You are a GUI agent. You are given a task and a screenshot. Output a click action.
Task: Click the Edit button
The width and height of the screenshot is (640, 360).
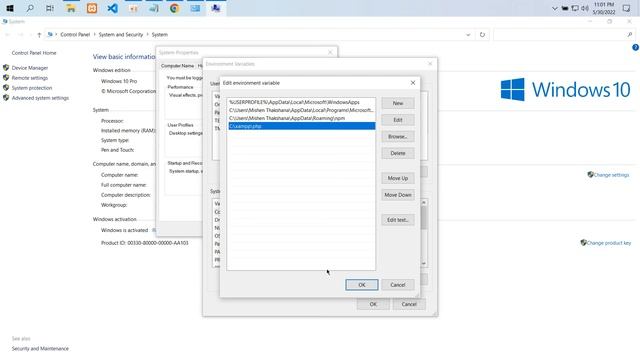[398, 120]
